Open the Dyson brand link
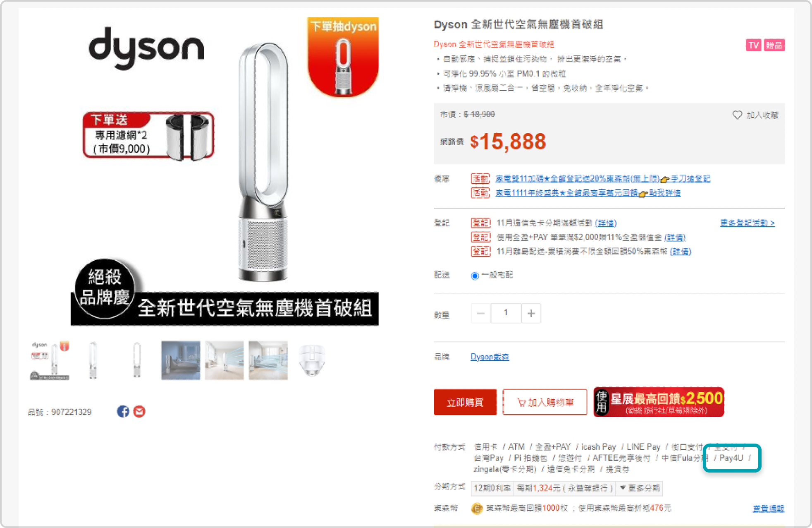The height and width of the screenshot is (528, 812). coord(490,357)
